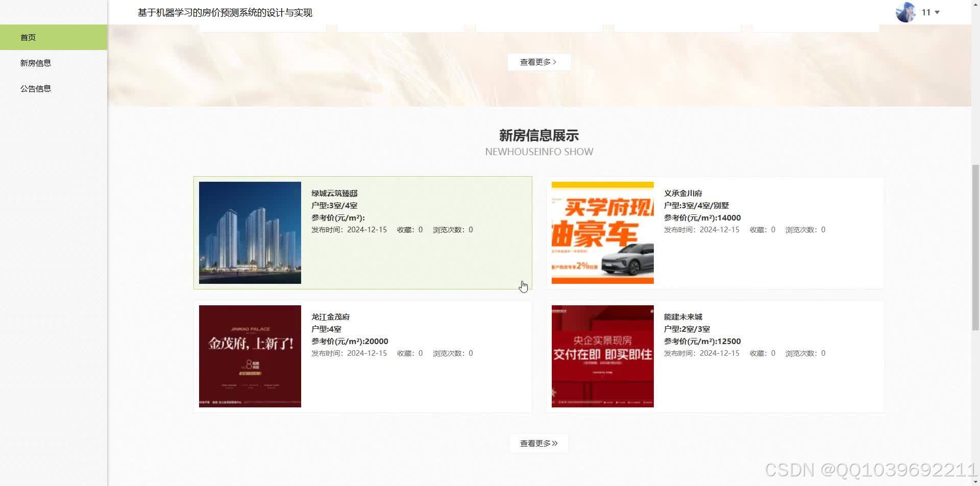Click the 义承金川府 listing title
Image resolution: width=980 pixels, height=486 pixels.
point(683,193)
